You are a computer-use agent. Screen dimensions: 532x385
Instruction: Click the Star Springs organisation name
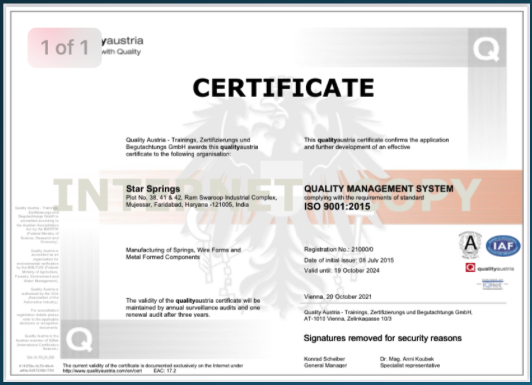(x=153, y=189)
